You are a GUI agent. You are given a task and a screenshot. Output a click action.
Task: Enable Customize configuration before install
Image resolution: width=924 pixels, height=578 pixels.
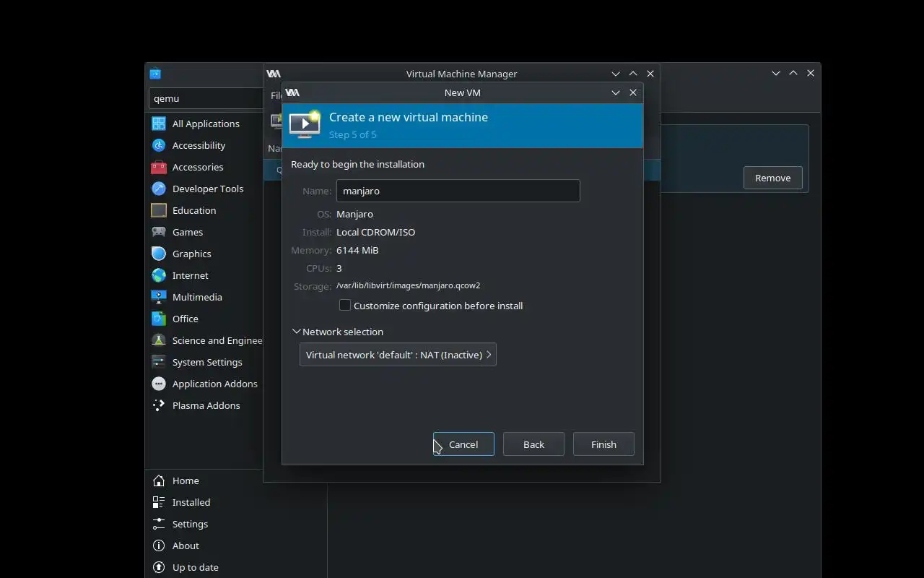pos(345,306)
